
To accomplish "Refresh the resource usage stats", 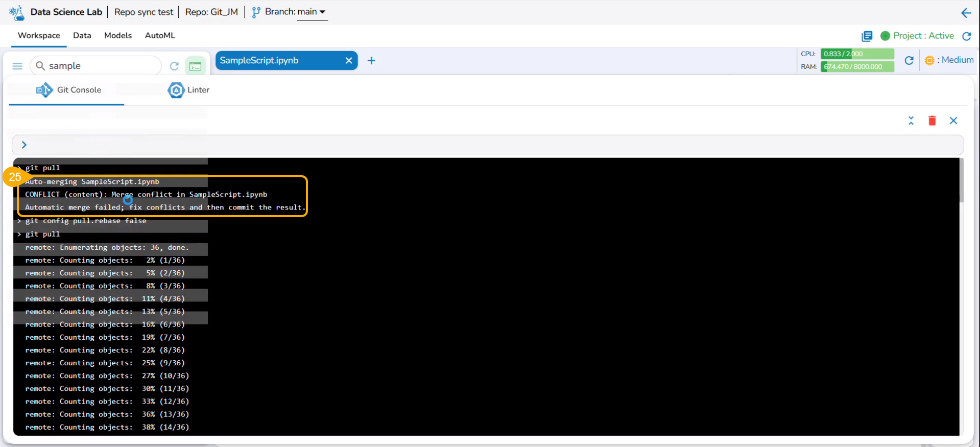I will coord(909,60).
